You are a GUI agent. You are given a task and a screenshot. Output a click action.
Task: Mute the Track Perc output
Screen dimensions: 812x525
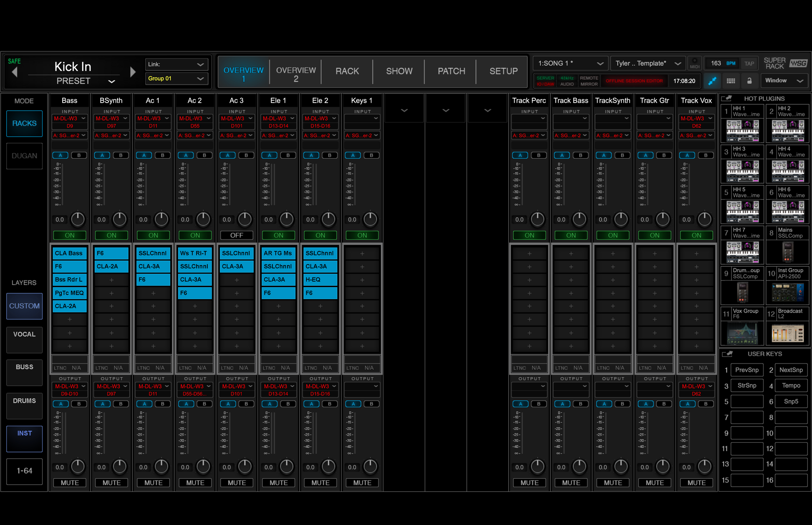529,483
